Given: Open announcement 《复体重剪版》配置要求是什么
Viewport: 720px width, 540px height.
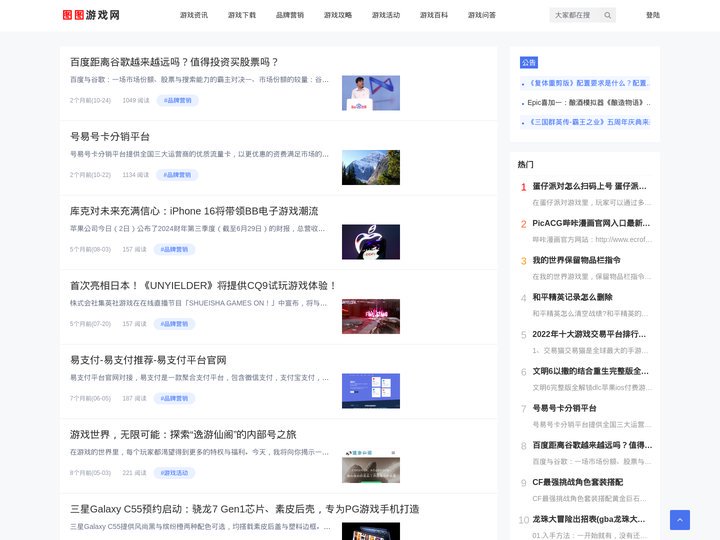Looking at the screenshot, I should (x=588, y=83).
